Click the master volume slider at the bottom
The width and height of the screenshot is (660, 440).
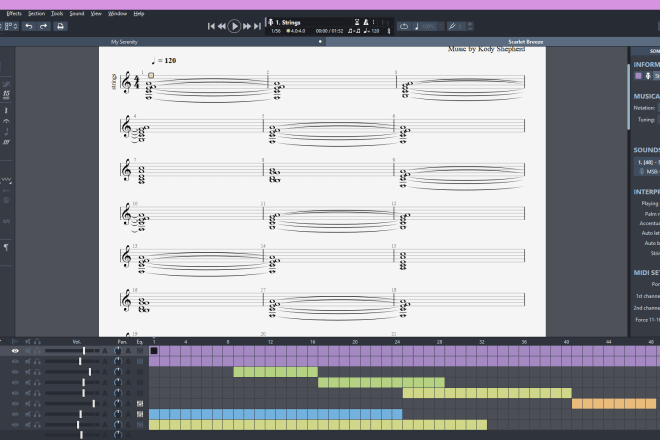click(72, 435)
